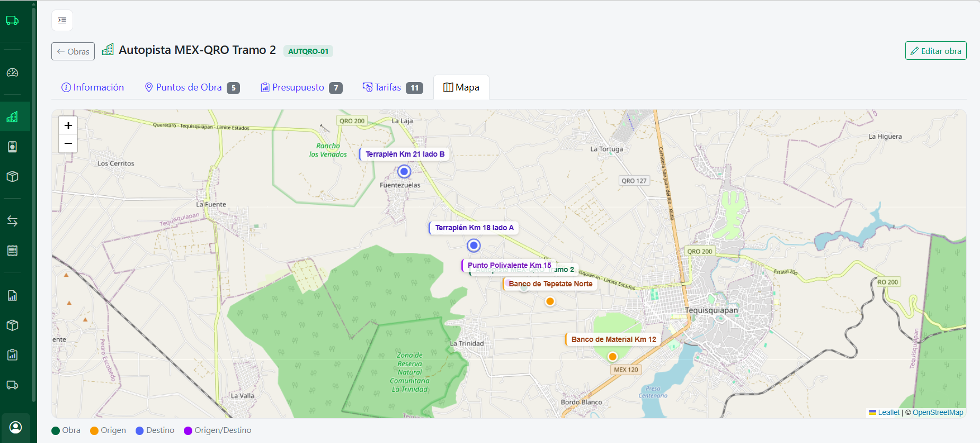Click the Banco de Material Km 12 label
The image size is (980, 443).
click(x=613, y=339)
